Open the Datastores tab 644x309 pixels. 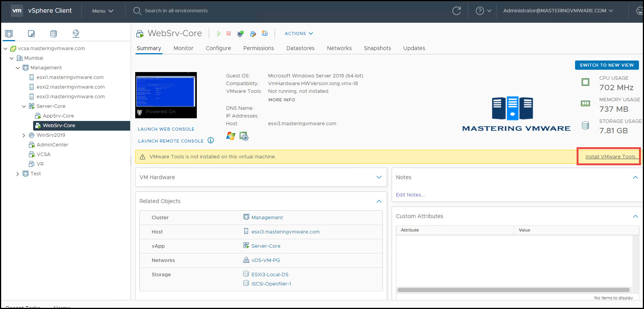point(300,48)
